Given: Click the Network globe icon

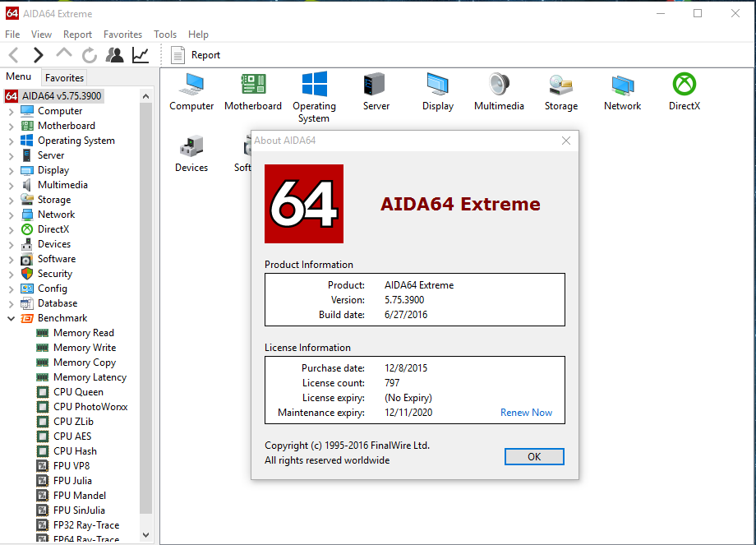Looking at the screenshot, I should 622,90.
